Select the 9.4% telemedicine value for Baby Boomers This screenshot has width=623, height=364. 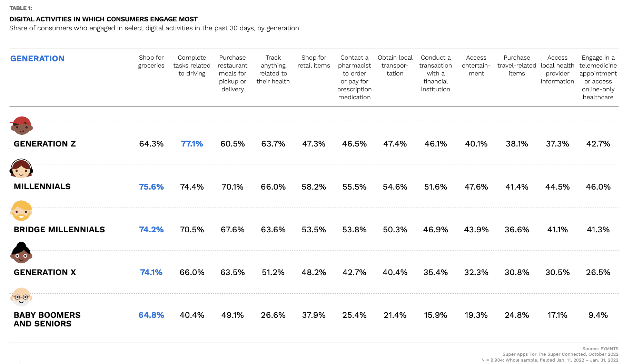click(598, 315)
